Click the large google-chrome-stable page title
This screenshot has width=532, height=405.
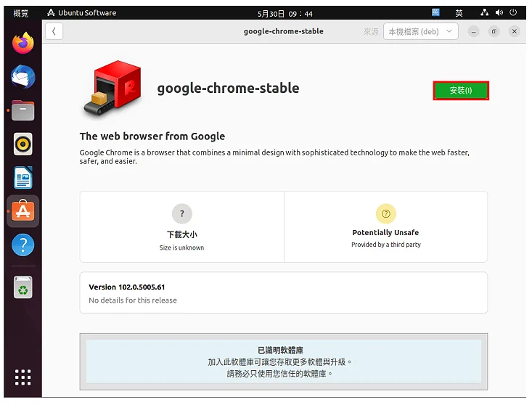click(x=228, y=89)
